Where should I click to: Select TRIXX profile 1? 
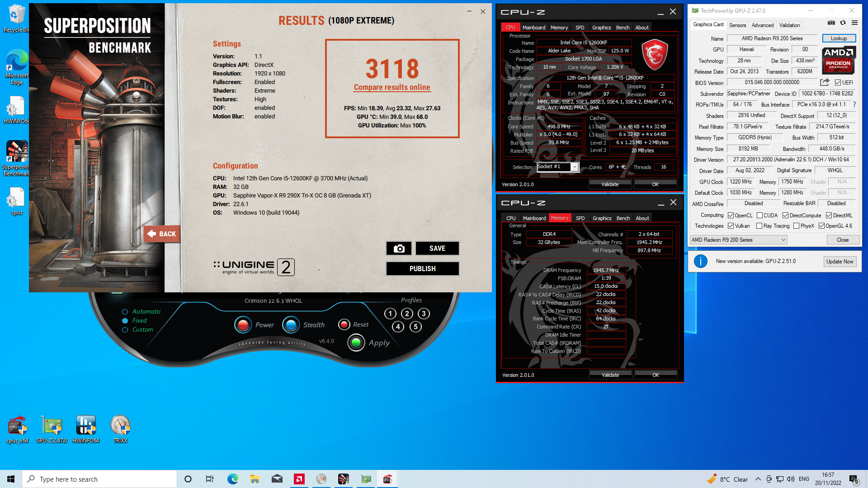(390, 314)
